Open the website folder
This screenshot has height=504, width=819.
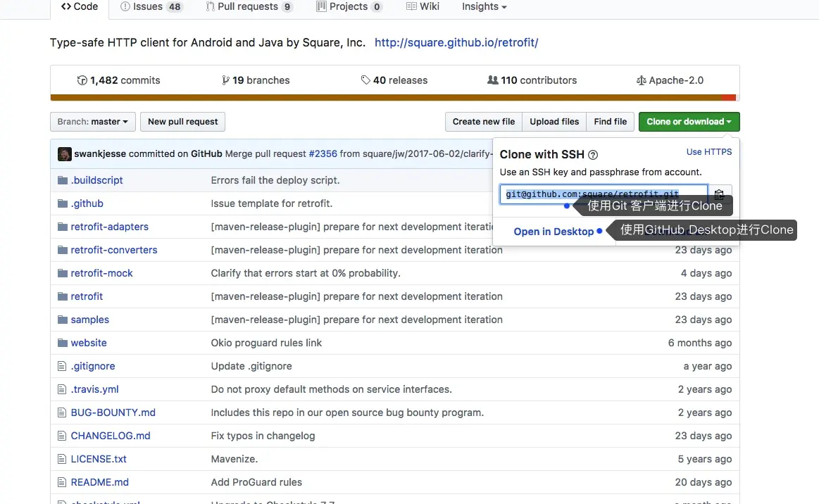pos(89,343)
